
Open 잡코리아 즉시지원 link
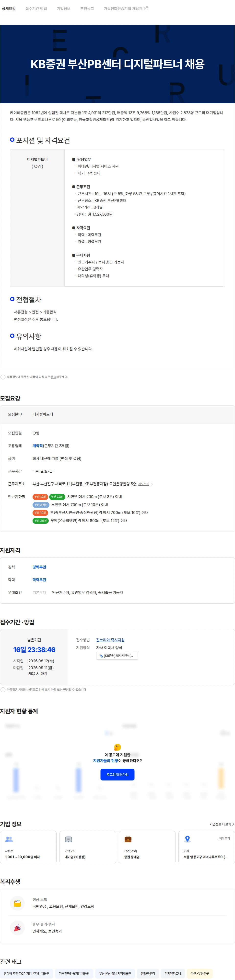tap(110, 640)
